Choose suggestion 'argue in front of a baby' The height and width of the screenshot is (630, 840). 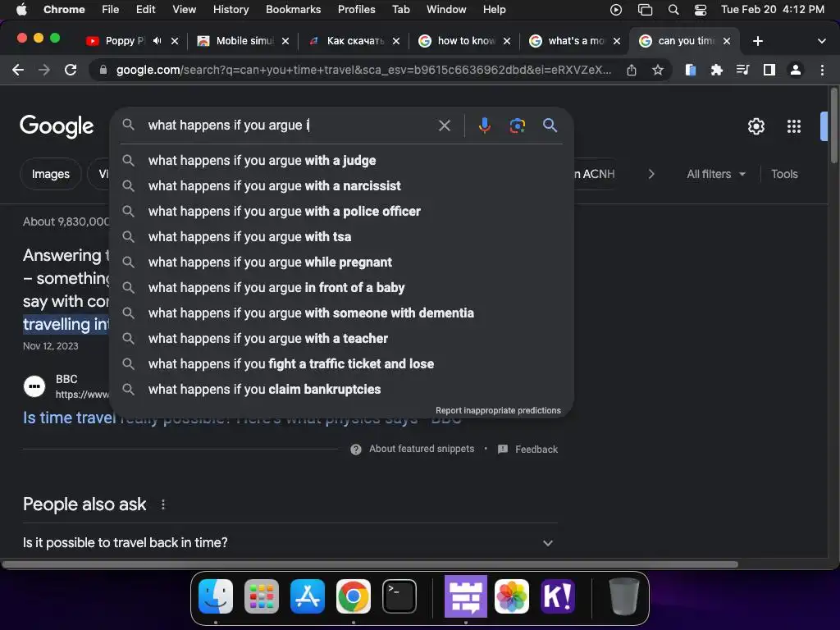pyautogui.click(x=341, y=288)
